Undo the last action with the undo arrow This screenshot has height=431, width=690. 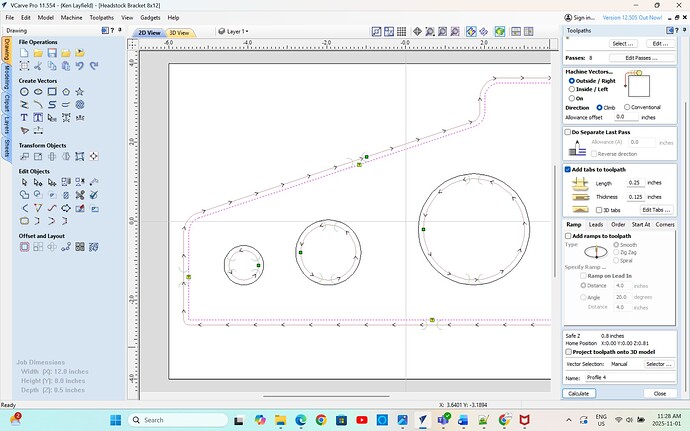[x=80, y=66]
